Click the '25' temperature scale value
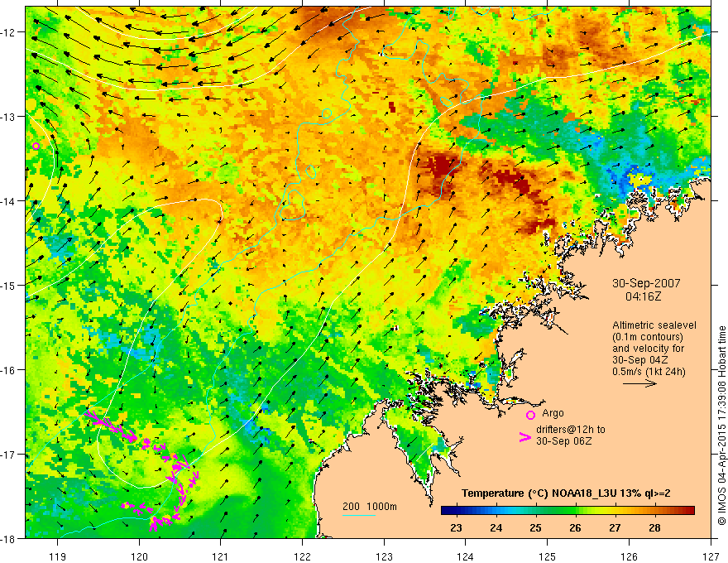Image resolution: width=728 pixels, height=563 pixels. pyautogui.click(x=536, y=527)
